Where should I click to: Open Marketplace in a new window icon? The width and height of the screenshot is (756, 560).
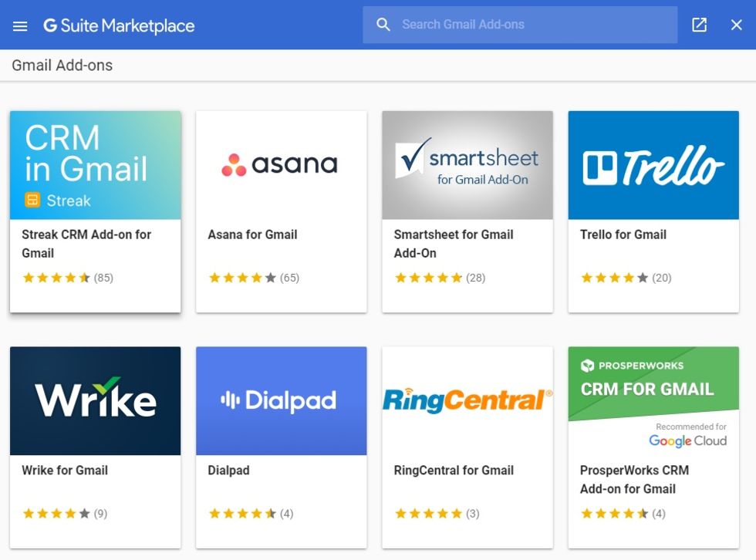699,25
